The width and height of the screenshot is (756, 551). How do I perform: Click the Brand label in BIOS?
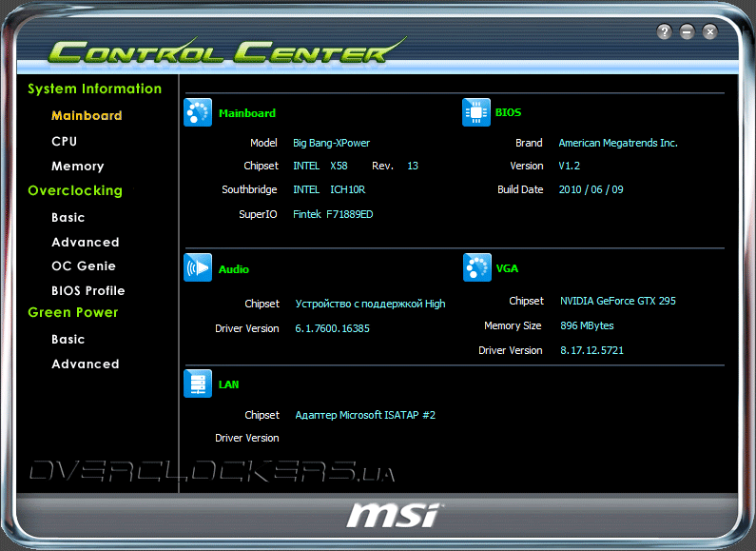pos(529,143)
